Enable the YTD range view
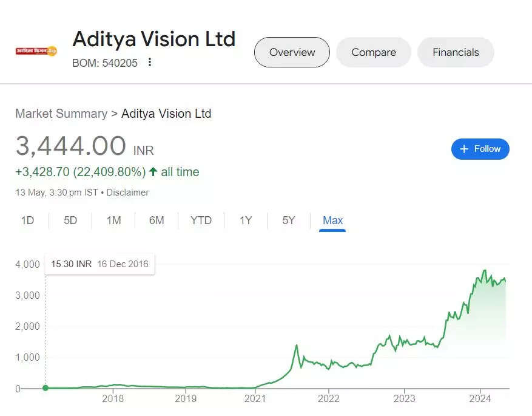The height and width of the screenshot is (416, 532). click(x=201, y=220)
